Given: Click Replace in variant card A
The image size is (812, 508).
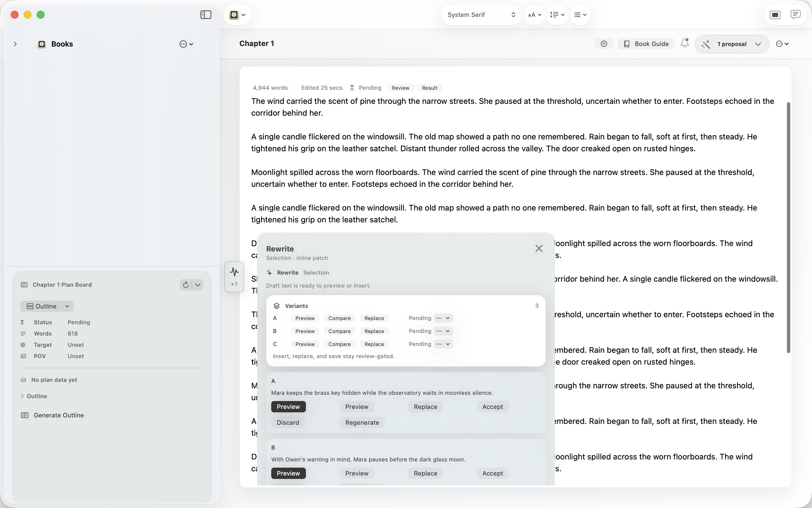Looking at the screenshot, I should click(425, 406).
